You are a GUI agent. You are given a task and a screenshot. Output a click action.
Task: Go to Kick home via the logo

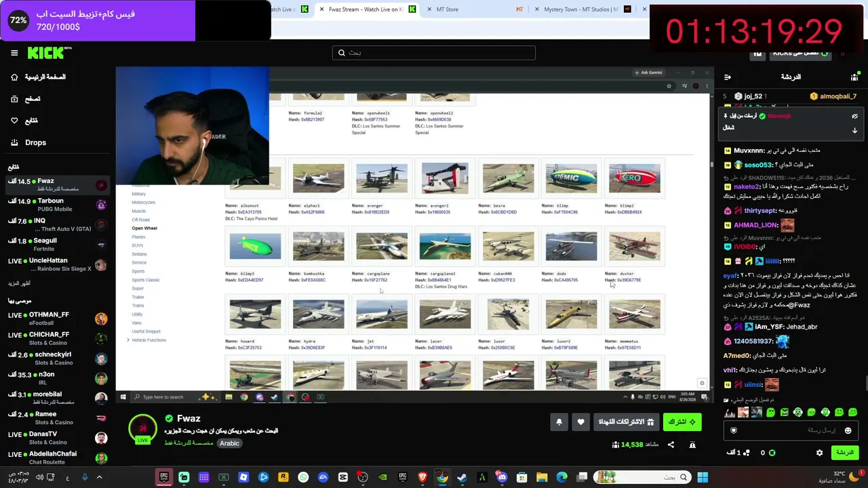tap(50, 53)
